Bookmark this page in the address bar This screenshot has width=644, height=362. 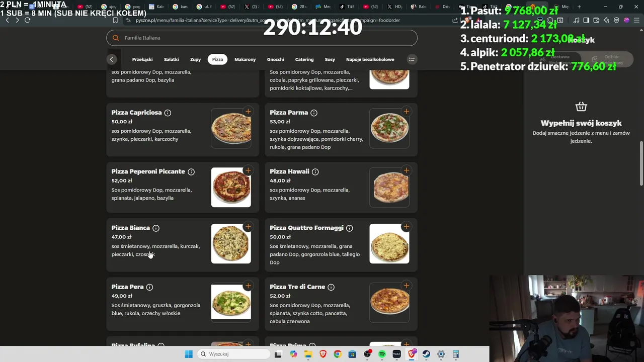[x=115, y=20]
